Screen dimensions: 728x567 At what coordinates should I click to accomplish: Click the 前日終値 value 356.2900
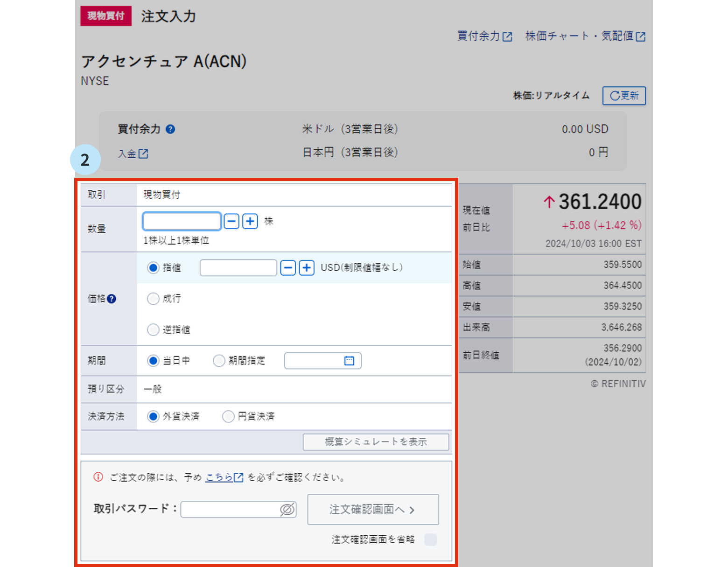[623, 348]
